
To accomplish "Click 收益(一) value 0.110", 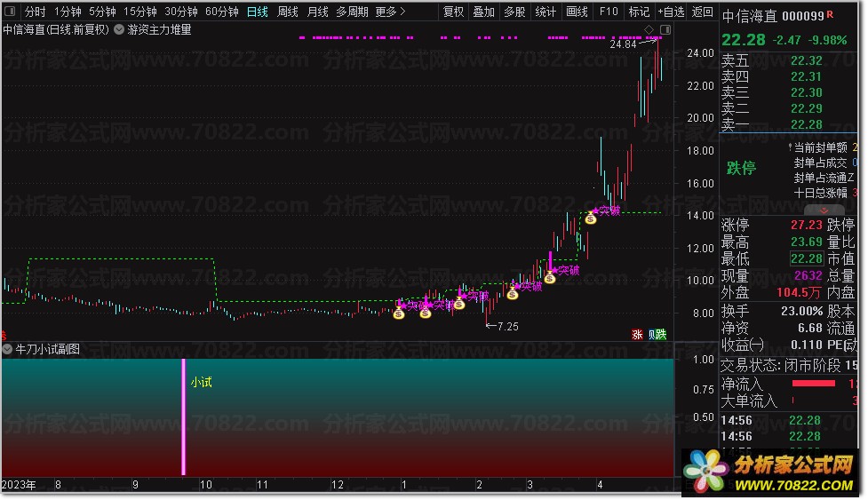I will 807,345.
